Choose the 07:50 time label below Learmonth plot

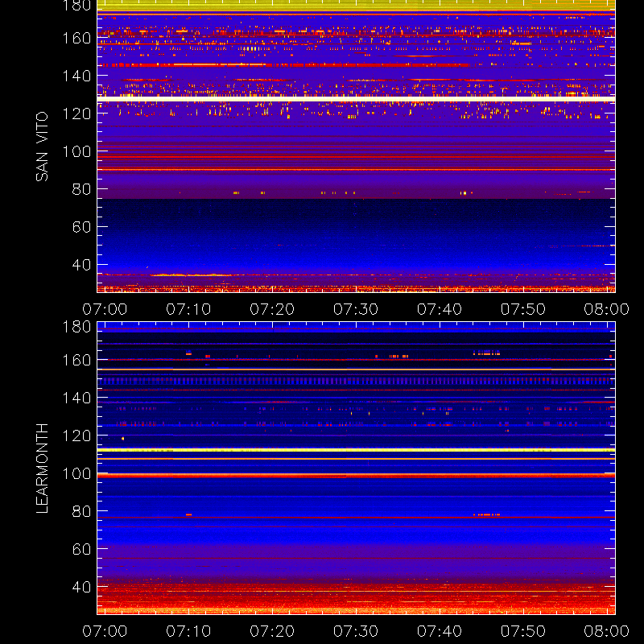point(522,631)
